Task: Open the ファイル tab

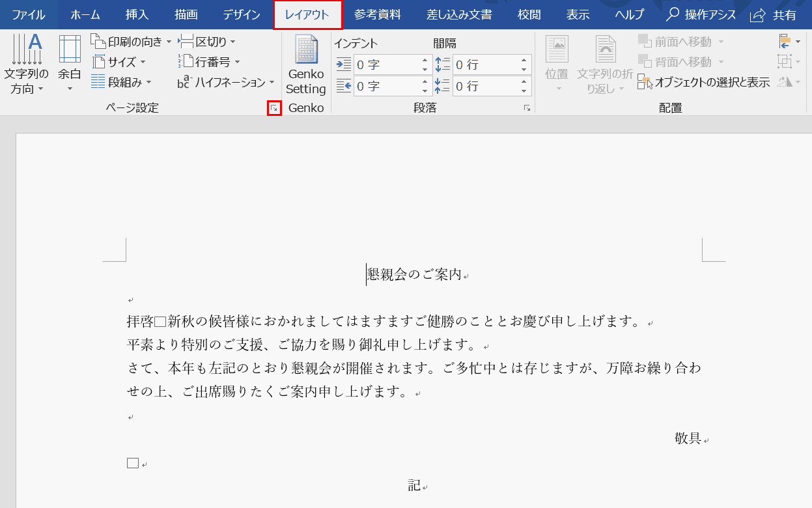Action: [x=29, y=14]
